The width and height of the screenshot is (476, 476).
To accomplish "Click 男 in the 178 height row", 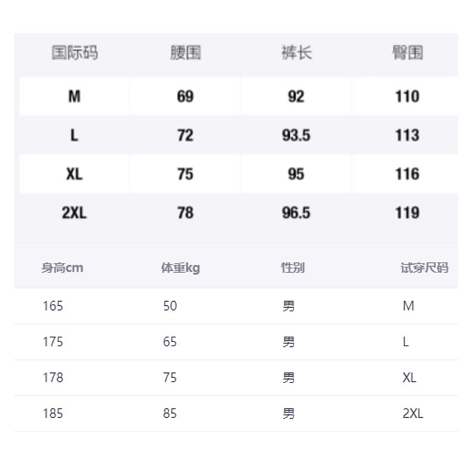I will point(289,378).
